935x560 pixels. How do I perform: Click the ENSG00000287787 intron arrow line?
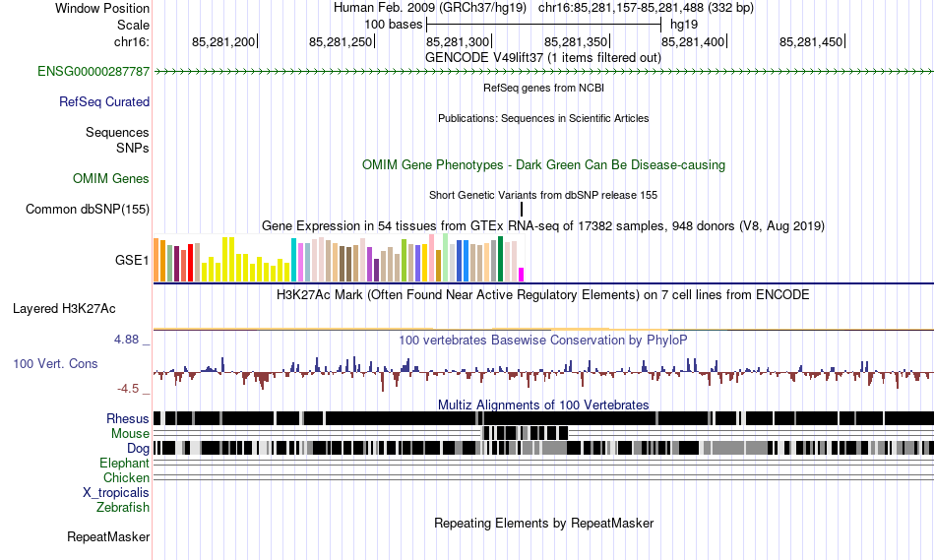[x=544, y=72]
